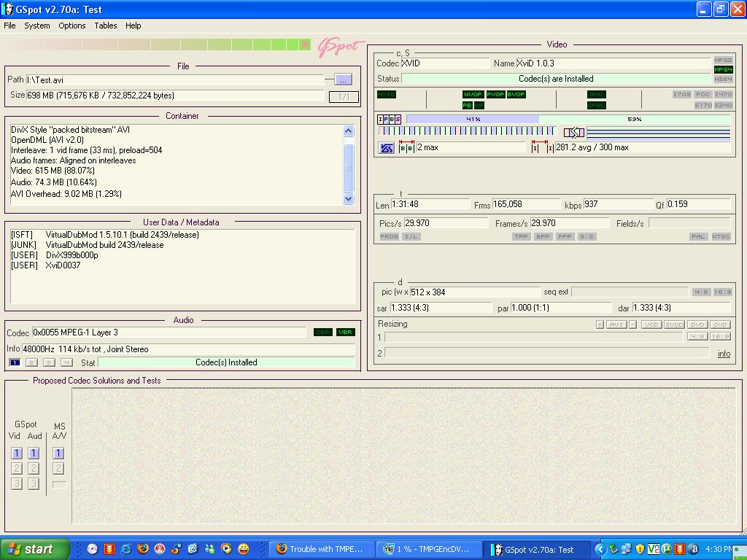Click the PAL indicator

698,237
